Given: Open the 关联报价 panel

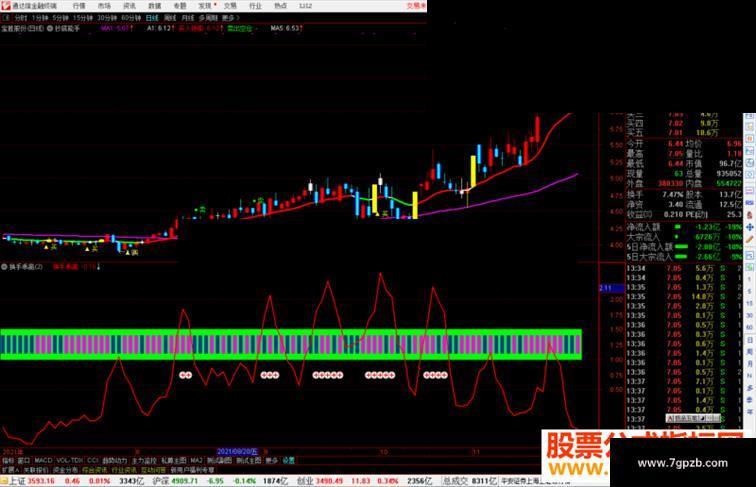Looking at the screenshot, I should tap(35, 470).
